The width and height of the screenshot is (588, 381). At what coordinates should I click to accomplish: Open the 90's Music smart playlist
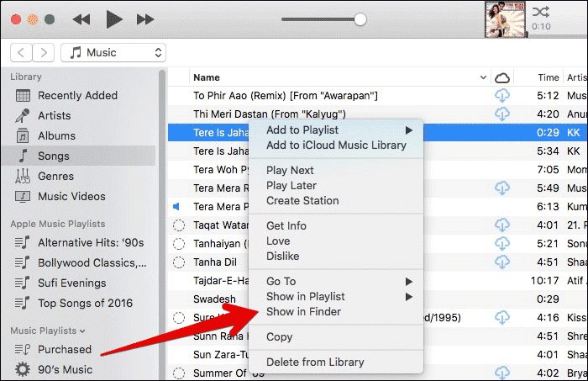[x=65, y=369]
